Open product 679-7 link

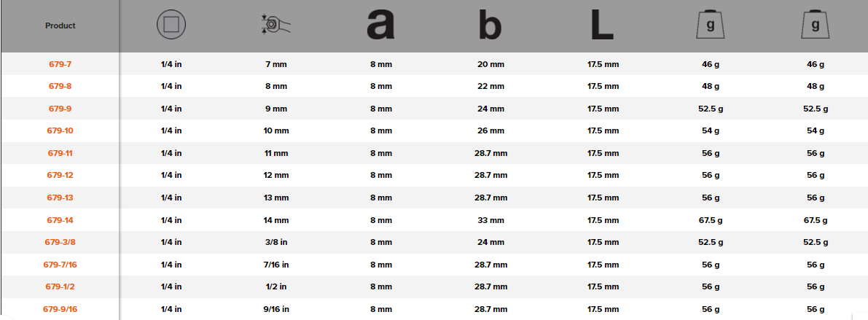60,64
